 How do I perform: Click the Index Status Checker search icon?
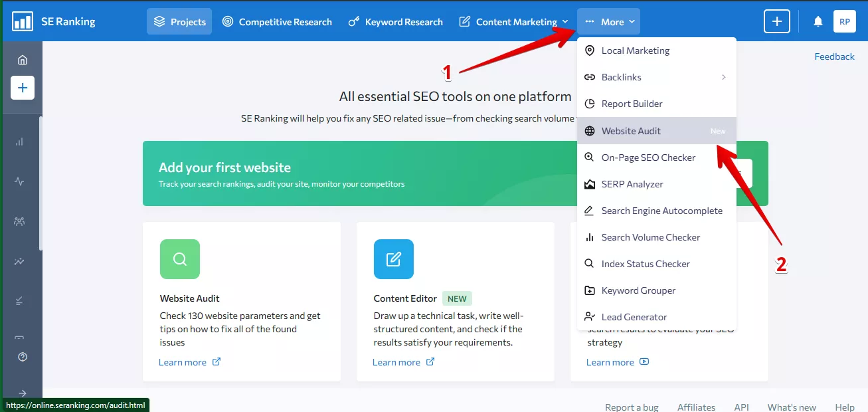coord(589,264)
